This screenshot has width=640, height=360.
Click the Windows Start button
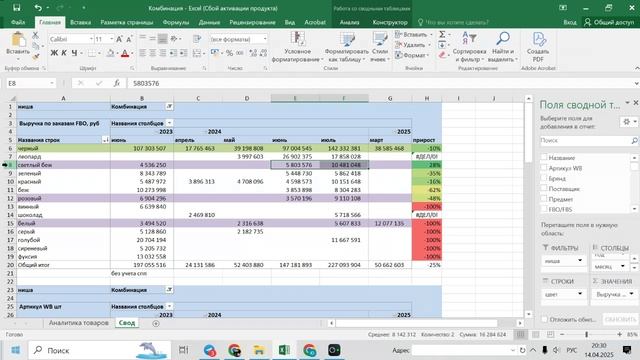pos(16,350)
